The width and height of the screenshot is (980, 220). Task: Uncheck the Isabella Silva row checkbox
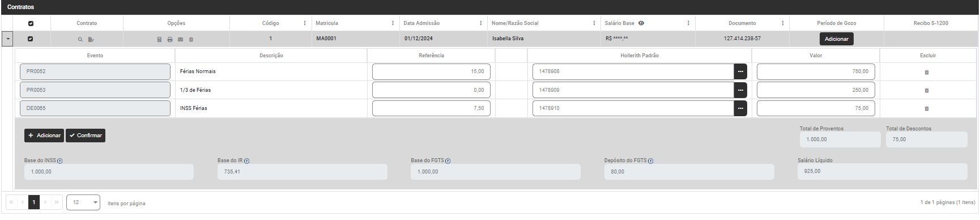31,39
